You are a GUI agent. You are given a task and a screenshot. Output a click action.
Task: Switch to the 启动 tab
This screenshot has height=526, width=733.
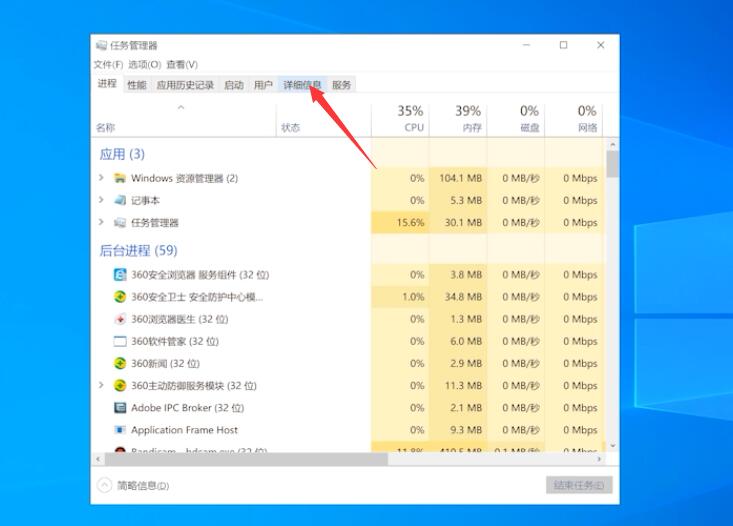(x=234, y=85)
